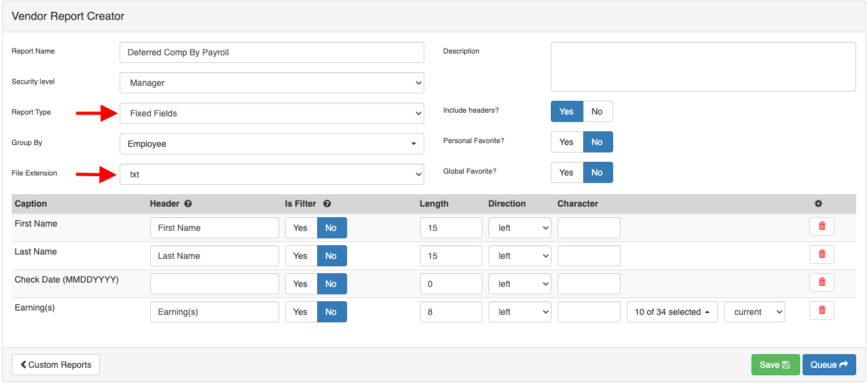This screenshot has width=868, height=384.
Task: Expand the File Extension dropdown
Action: coord(272,174)
